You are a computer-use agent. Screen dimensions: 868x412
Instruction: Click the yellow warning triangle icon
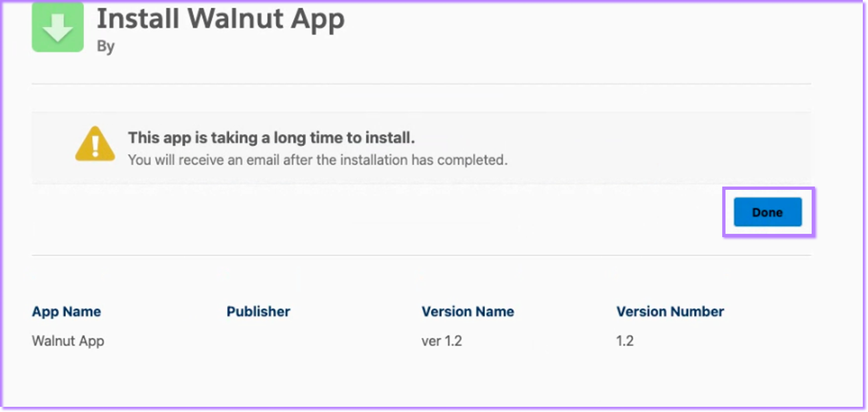pos(95,144)
